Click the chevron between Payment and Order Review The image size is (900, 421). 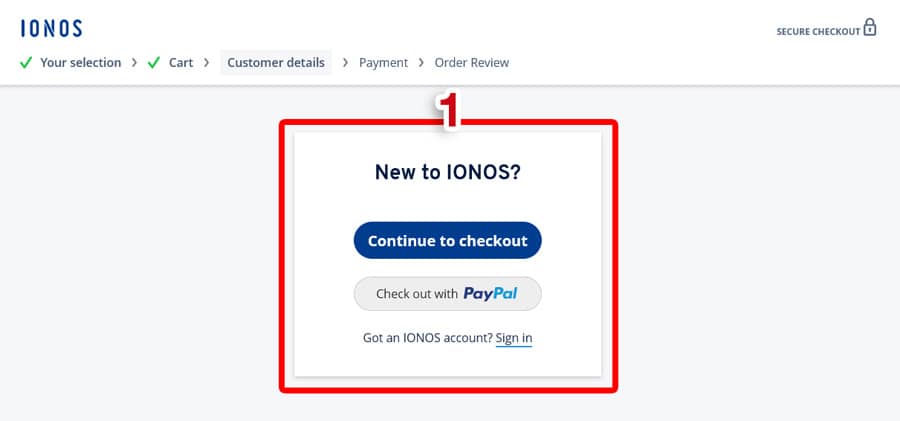tap(421, 63)
